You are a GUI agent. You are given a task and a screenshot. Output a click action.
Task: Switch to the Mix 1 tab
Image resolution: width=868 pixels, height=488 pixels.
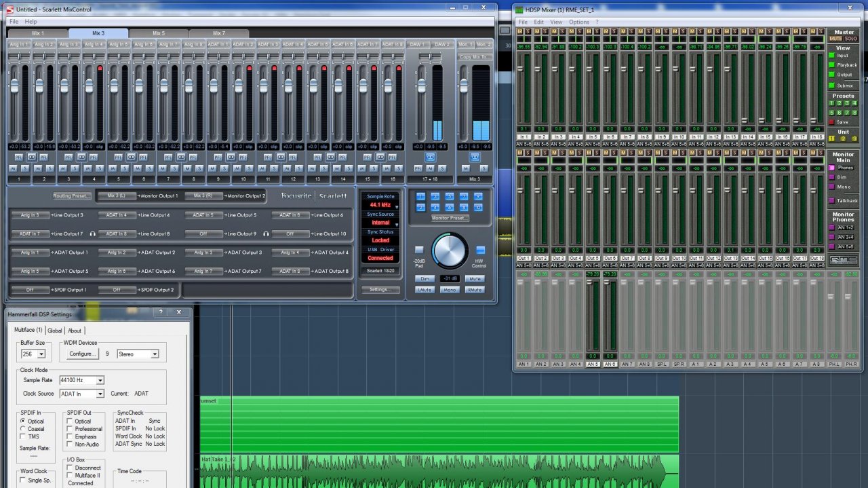[x=38, y=33]
